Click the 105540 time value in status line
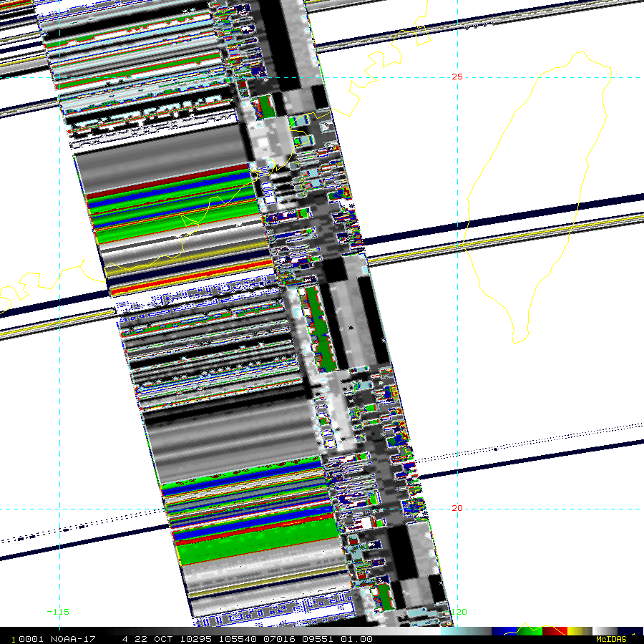The width and height of the screenshot is (644, 644). pos(238,639)
